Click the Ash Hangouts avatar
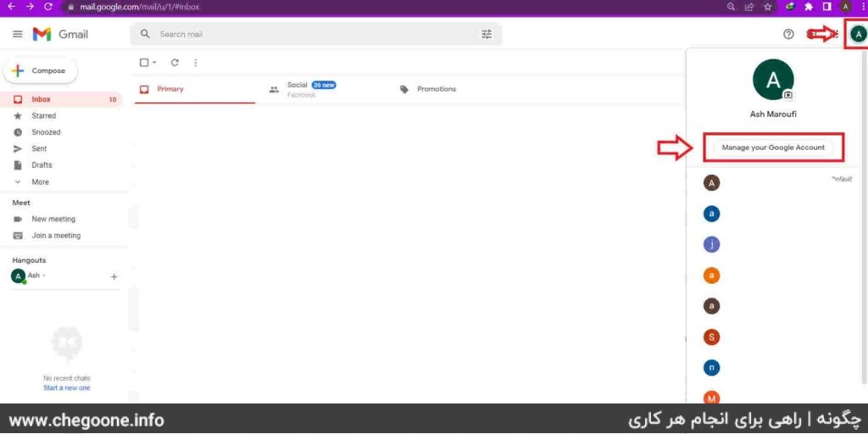 pos(19,275)
